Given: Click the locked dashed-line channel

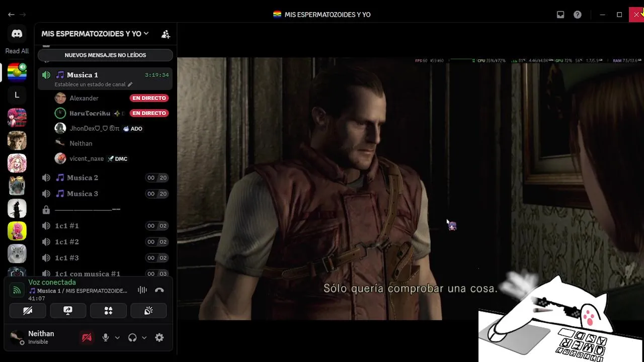Looking at the screenshot, I should click(x=105, y=210).
